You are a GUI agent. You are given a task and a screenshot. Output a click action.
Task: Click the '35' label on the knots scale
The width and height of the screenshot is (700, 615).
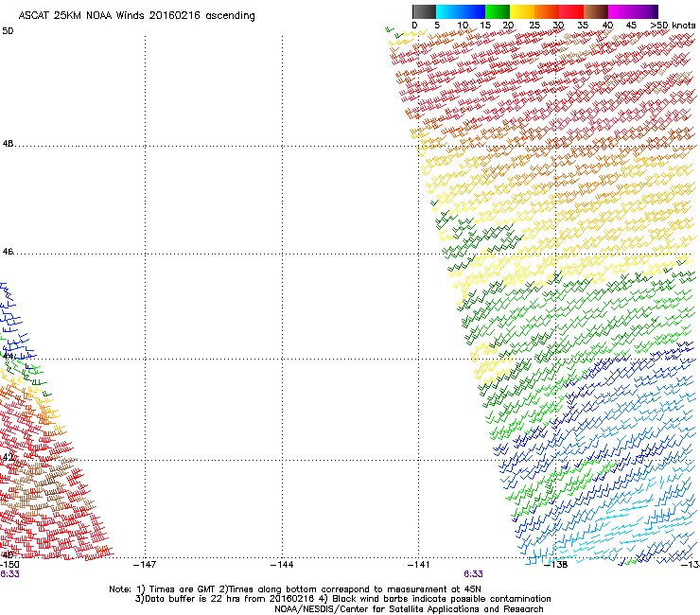[583, 26]
